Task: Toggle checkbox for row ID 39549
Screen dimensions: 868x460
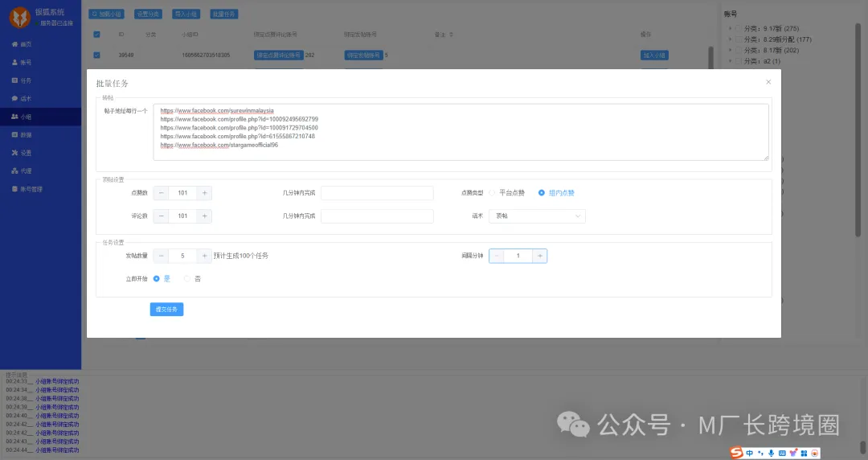Action: point(97,55)
